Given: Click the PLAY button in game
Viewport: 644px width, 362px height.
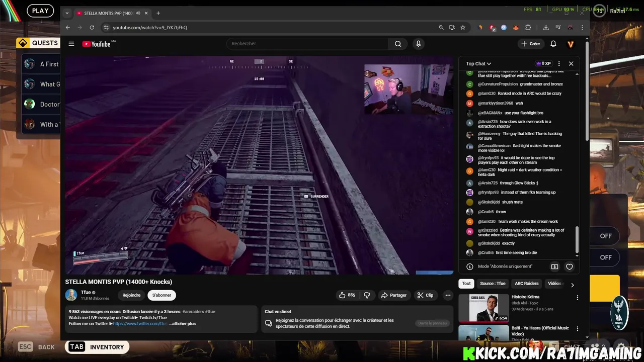Looking at the screenshot, I should point(40,10).
